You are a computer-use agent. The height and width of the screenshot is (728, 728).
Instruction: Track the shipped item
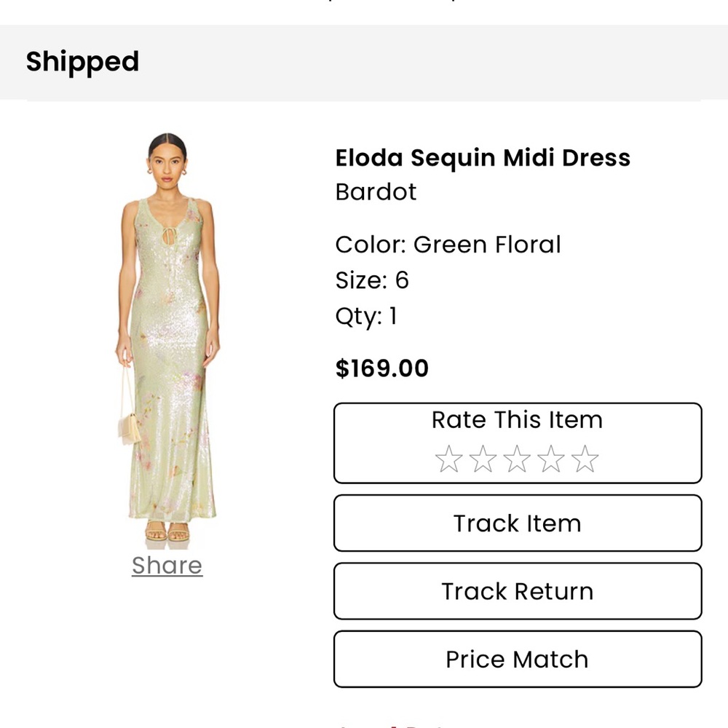coord(517,523)
